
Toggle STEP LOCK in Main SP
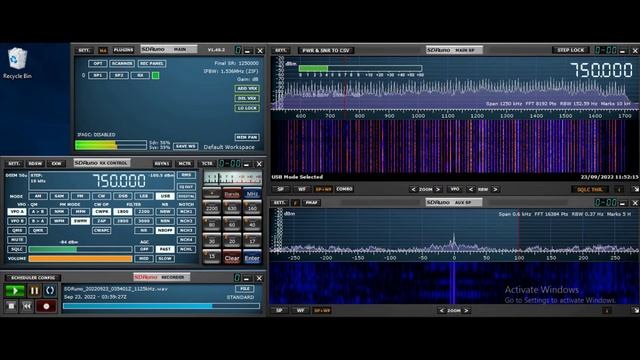pos(571,50)
